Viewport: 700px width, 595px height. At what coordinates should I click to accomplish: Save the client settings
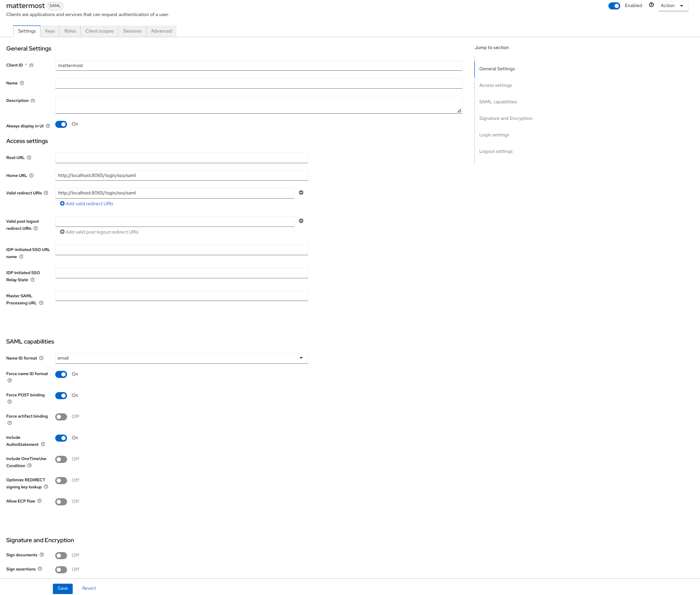coord(62,588)
